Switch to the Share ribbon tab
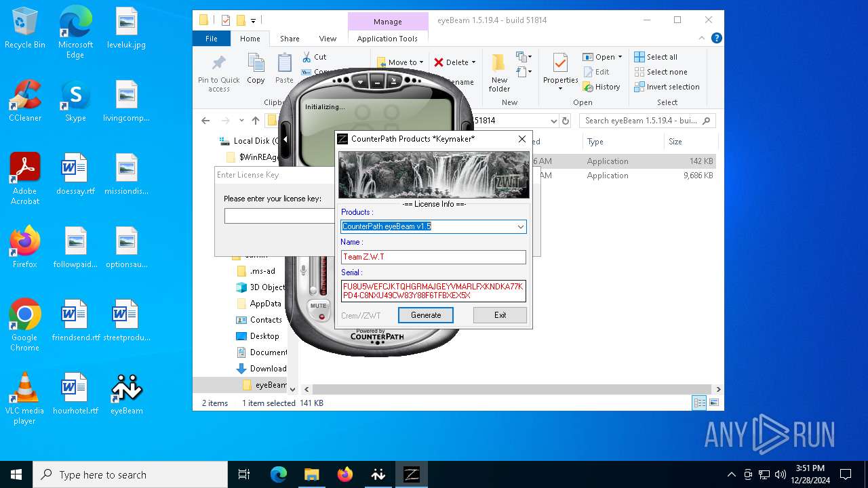 point(290,39)
